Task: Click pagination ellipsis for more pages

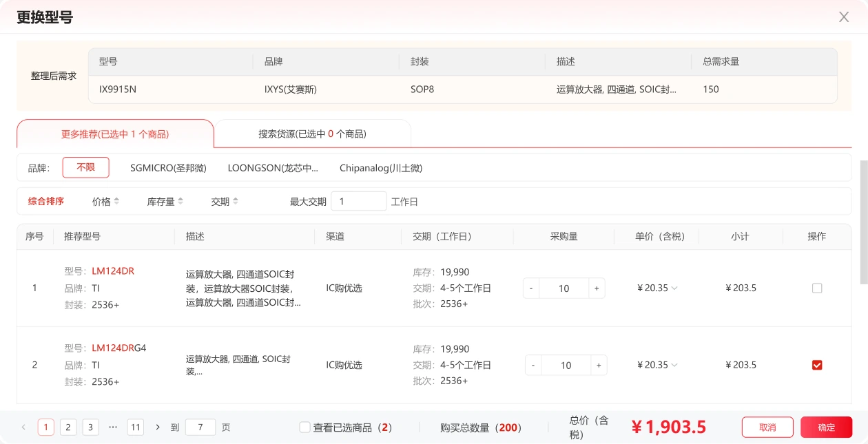Action: tap(113, 427)
